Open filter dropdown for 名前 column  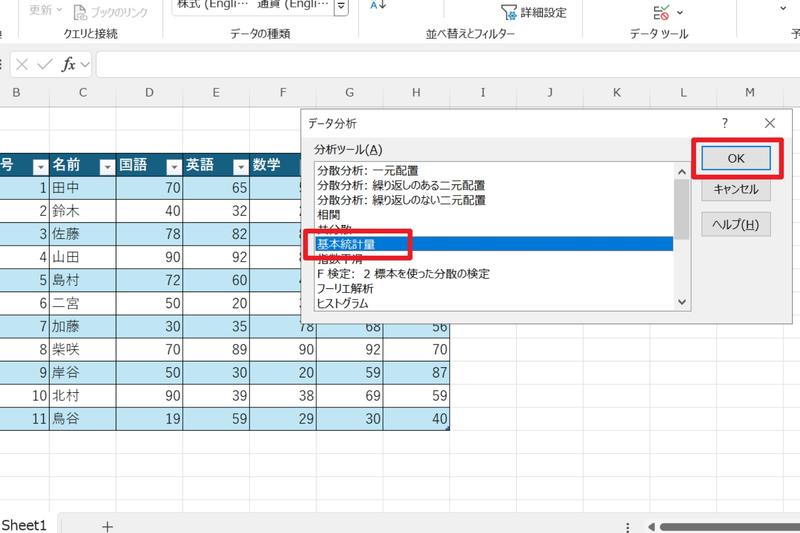pyautogui.click(x=107, y=167)
